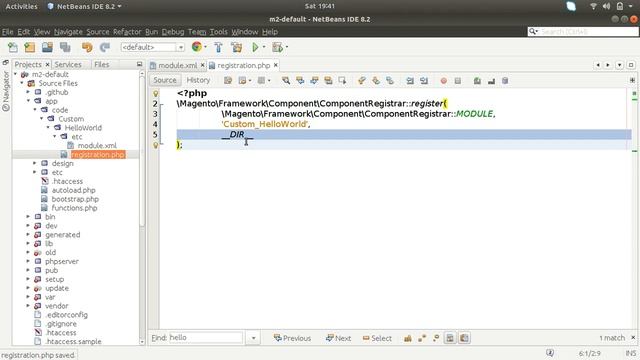Open the Run Project dropdown arrow

point(264,47)
